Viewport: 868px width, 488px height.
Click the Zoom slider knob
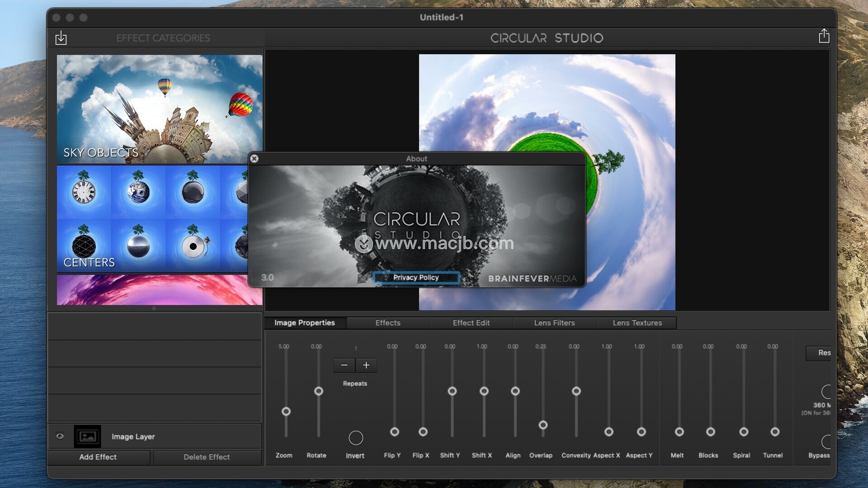pyautogui.click(x=286, y=411)
